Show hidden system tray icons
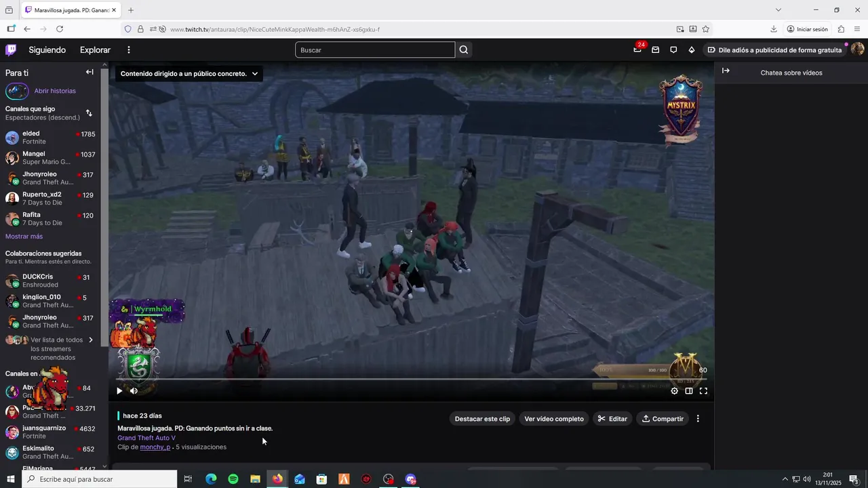 [x=785, y=479]
